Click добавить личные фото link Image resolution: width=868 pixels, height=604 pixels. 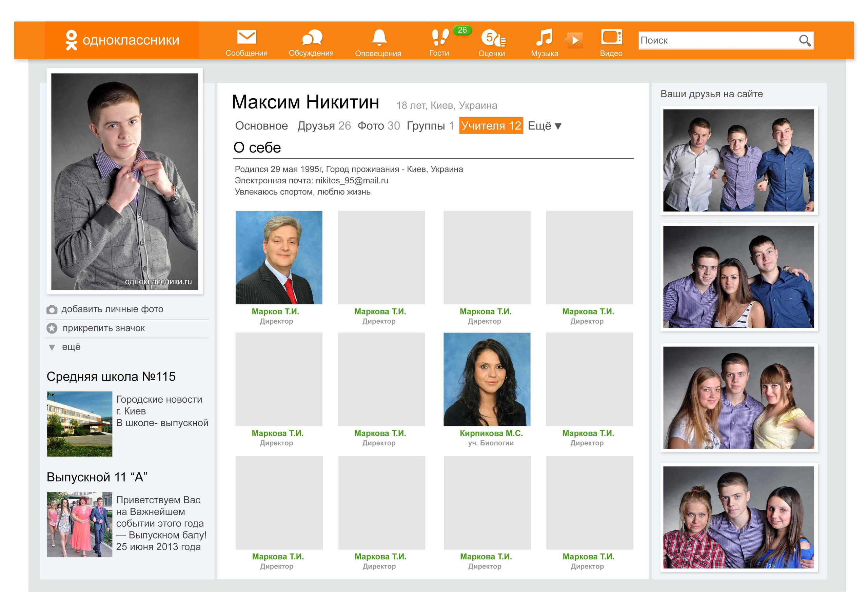point(112,309)
